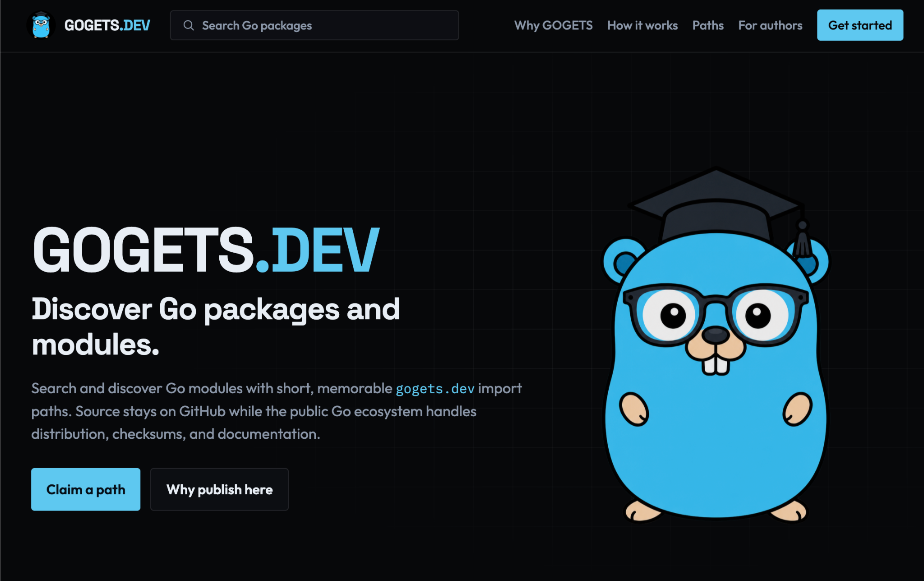Focus the Search Go packages field
The height and width of the screenshot is (581, 924).
(314, 25)
